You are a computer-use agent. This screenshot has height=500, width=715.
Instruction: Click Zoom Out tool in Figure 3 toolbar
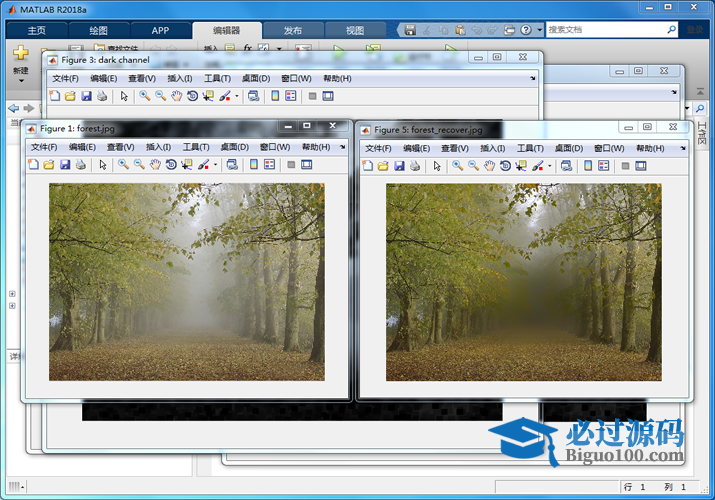click(160, 96)
